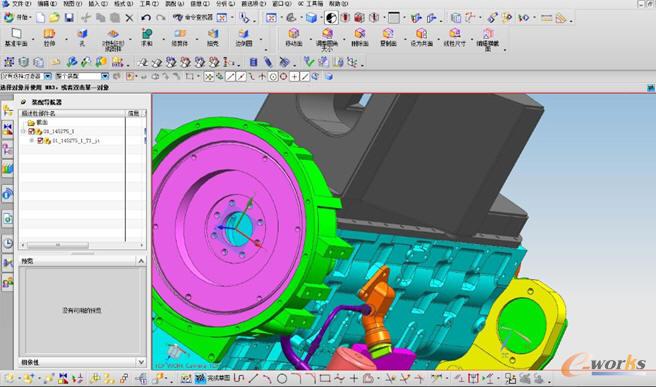Open the selection filter type dropdown
Viewport: 656px width, 387px height.
click(x=48, y=76)
